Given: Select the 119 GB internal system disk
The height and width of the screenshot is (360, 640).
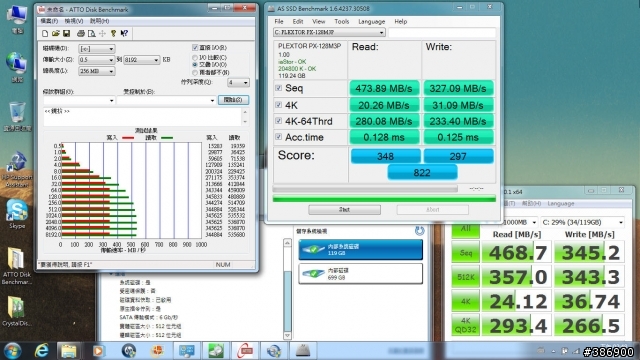Looking at the screenshot, I should pos(360,250).
